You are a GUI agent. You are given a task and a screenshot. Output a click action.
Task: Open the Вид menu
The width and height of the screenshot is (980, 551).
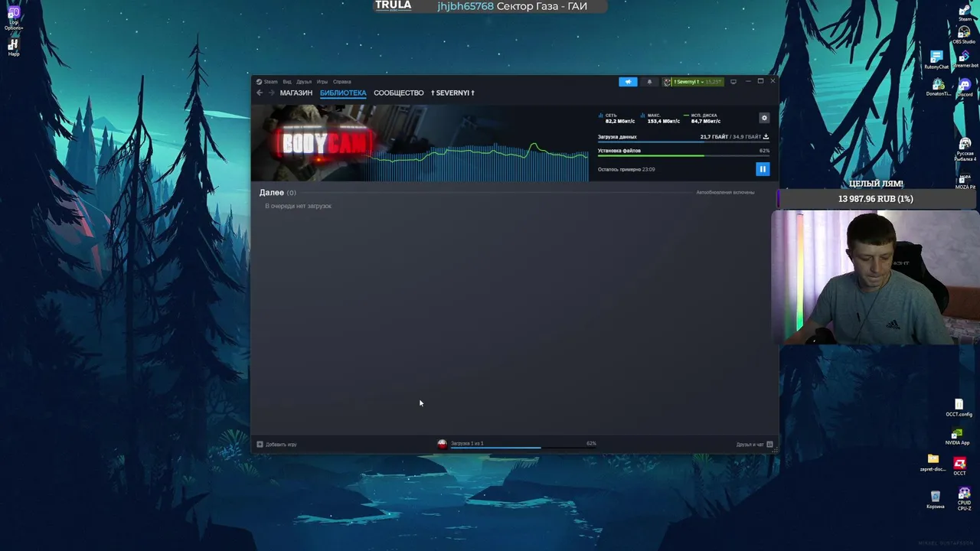(287, 82)
